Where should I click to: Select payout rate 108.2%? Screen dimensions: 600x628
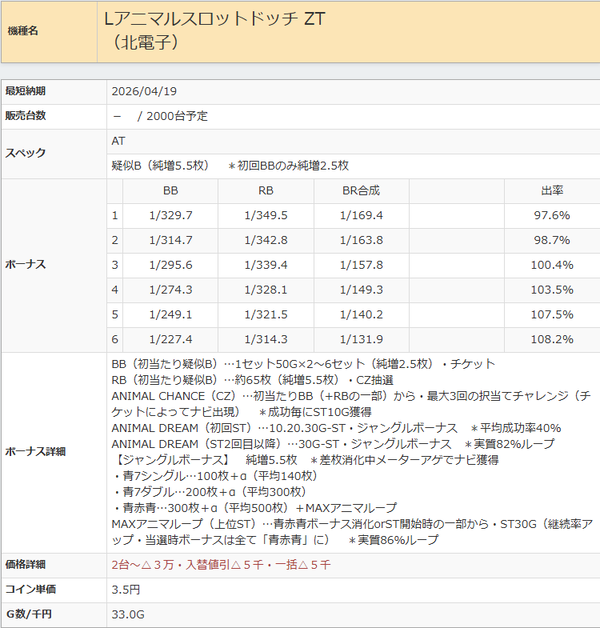coord(552,340)
